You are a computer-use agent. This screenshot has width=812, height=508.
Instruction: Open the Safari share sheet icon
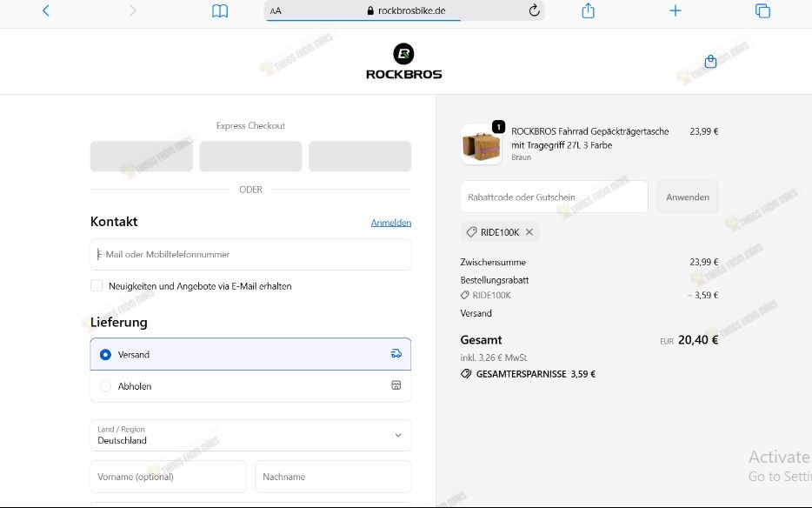pyautogui.click(x=589, y=10)
